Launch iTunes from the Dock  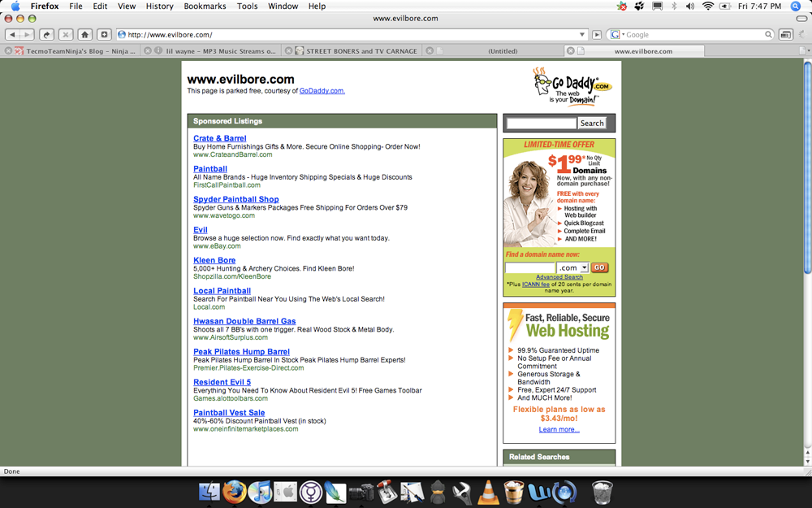click(260, 491)
